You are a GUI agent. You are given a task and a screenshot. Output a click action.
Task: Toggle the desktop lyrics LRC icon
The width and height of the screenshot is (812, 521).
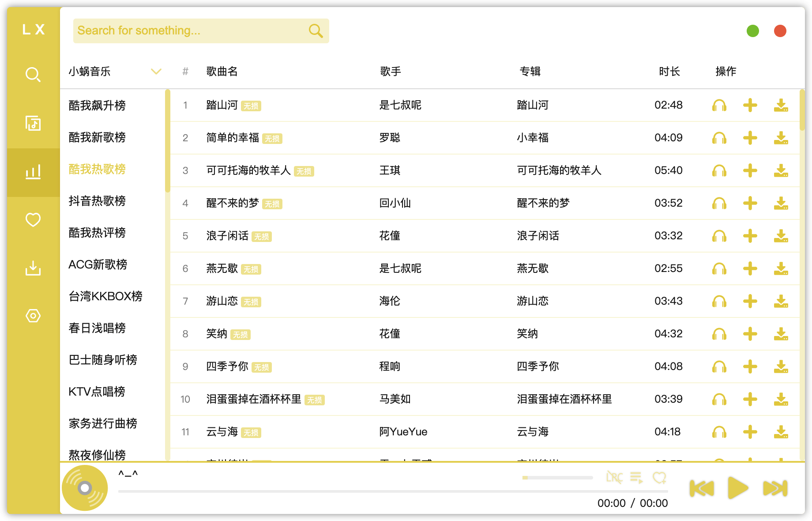[x=614, y=477]
